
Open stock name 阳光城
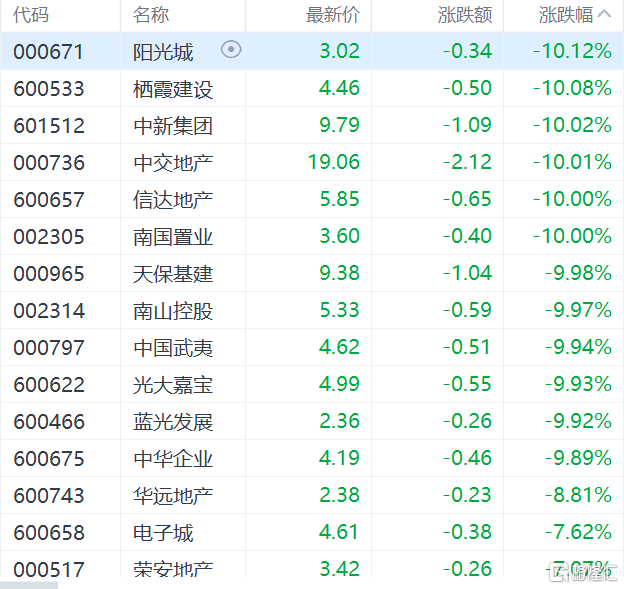163,52
